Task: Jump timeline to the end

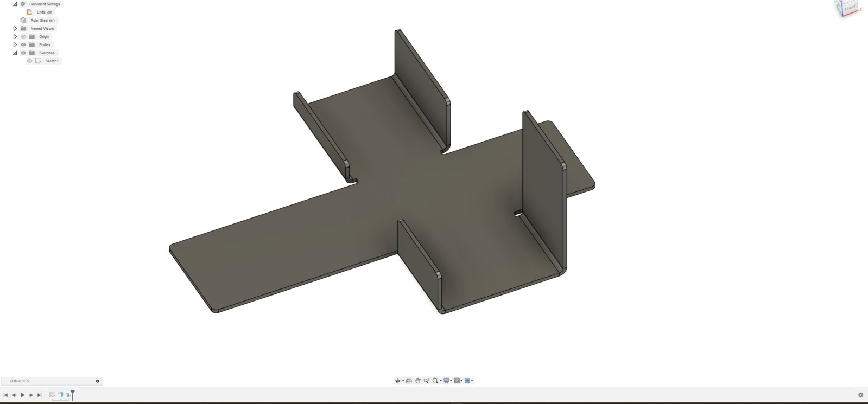Action: 40,395
